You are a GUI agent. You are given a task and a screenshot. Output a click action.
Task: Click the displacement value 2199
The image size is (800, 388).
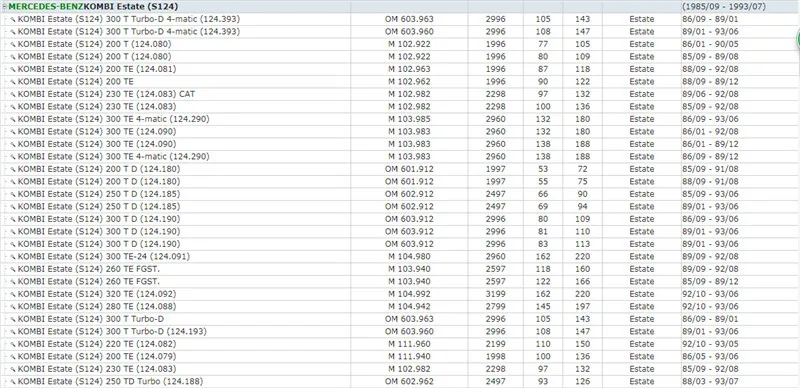point(495,344)
